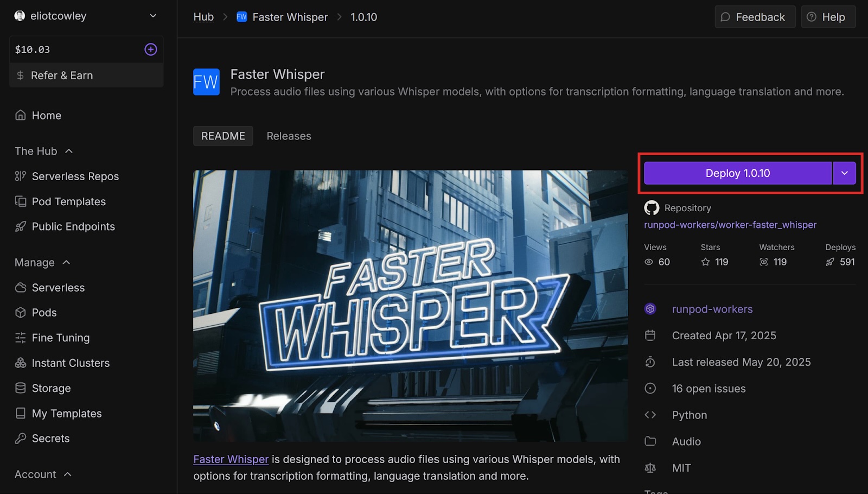Open the Faster Whisper README hyperlink
This screenshot has width=868, height=494.
tap(231, 459)
